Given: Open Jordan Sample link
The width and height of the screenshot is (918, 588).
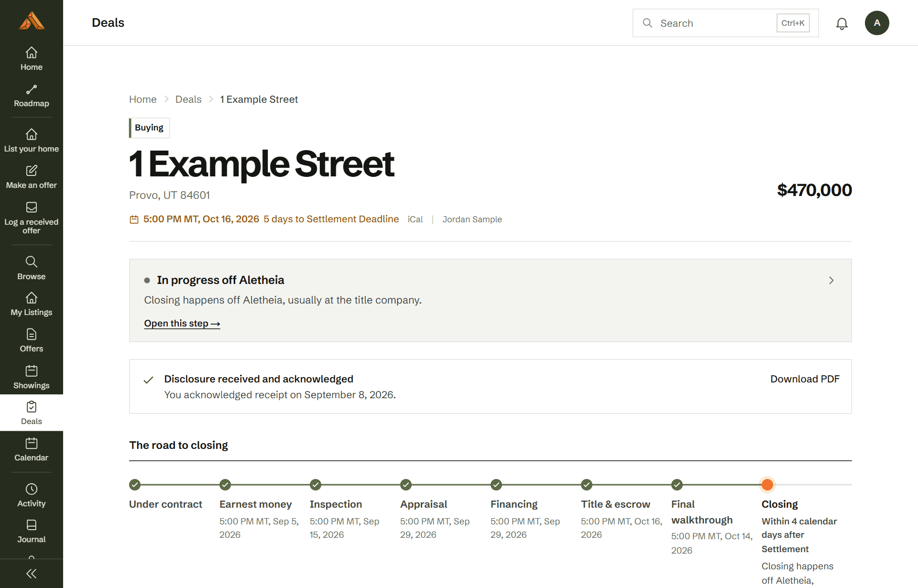Looking at the screenshot, I should point(472,219).
